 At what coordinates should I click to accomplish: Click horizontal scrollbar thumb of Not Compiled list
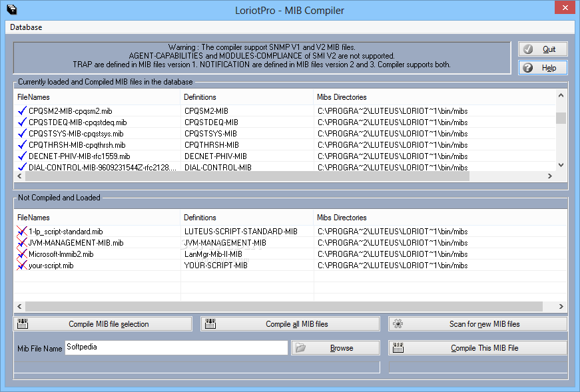click(284, 306)
